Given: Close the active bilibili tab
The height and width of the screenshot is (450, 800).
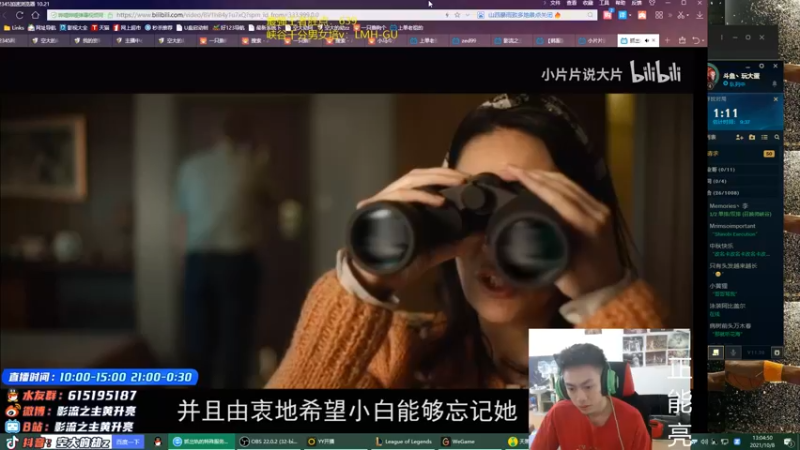Looking at the screenshot, I should 654,40.
